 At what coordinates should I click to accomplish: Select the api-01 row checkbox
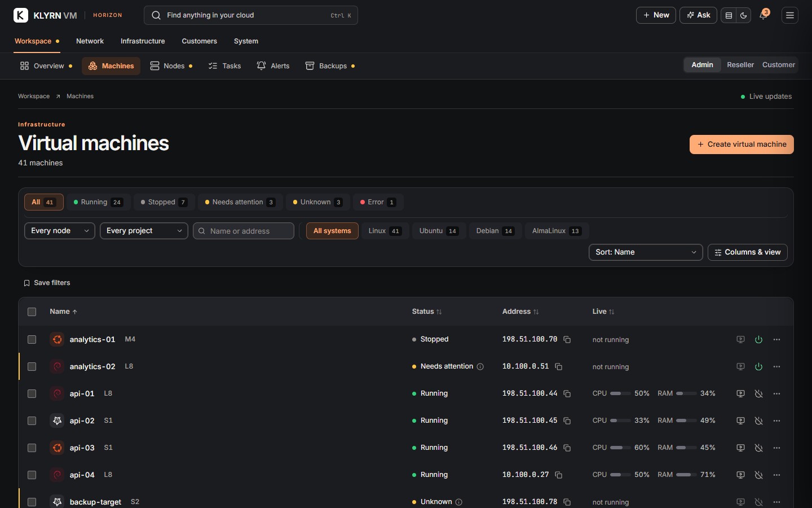32,394
